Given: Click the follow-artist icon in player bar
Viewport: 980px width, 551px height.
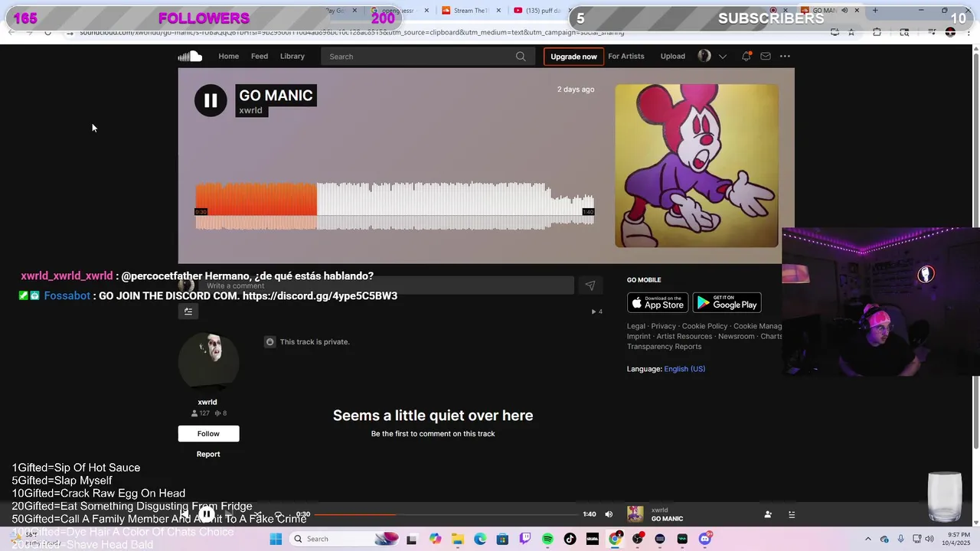Looking at the screenshot, I should [x=768, y=514].
